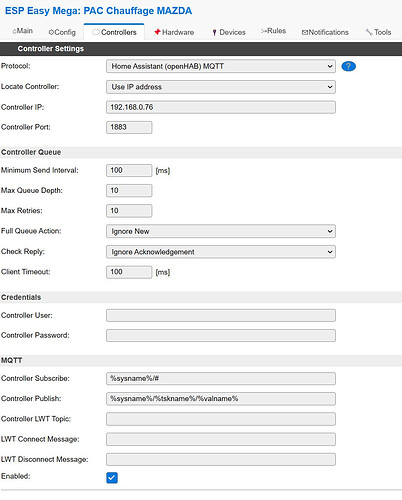This screenshot has width=402, height=500.
Task: Expand the Full Queue Action dropdown
Action: (x=221, y=231)
